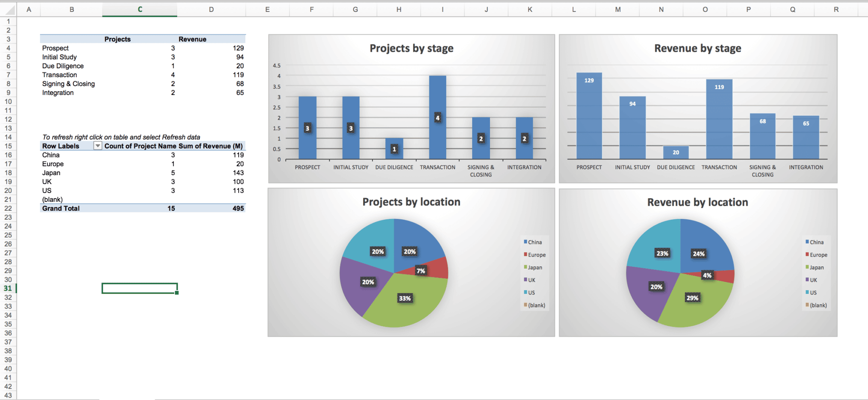This screenshot has height=400, width=868.
Task: Select row 31 header
Action: 8,288
